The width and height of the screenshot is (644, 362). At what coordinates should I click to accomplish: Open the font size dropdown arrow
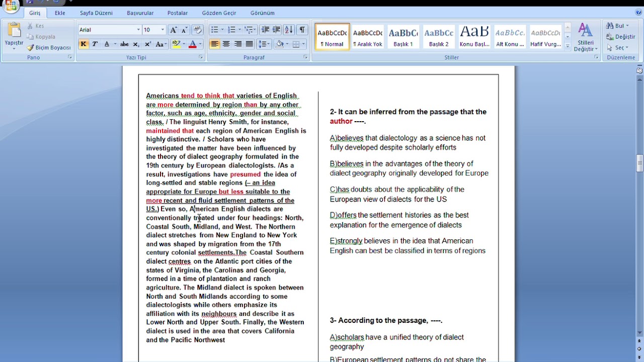pos(163,30)
